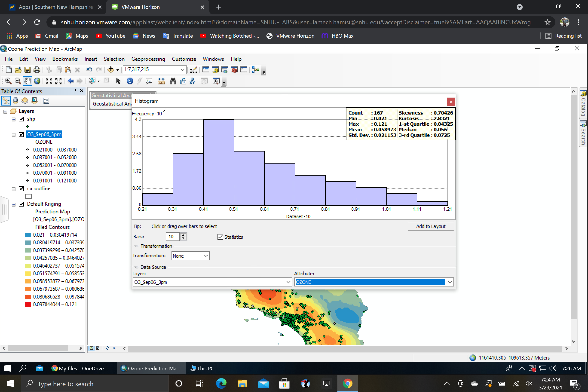Uncheck the ca_outline layer checkbox
Screen dimensions: 588x392
[x=21, y=189]
